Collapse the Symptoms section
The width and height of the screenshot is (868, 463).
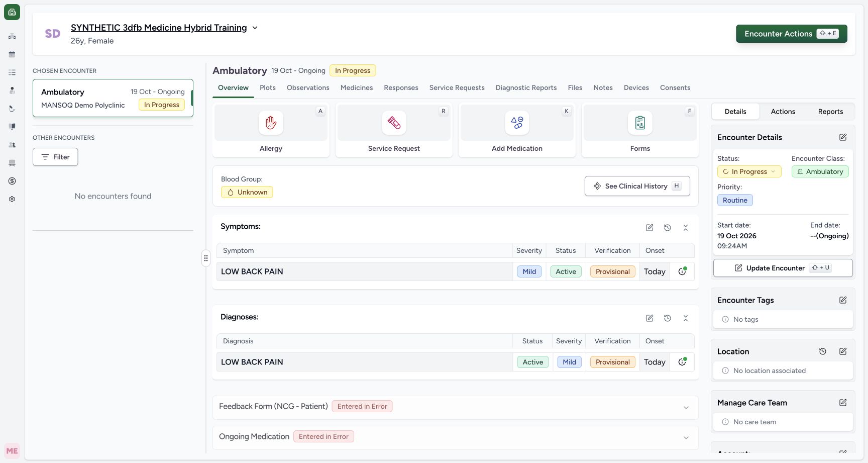686,228
